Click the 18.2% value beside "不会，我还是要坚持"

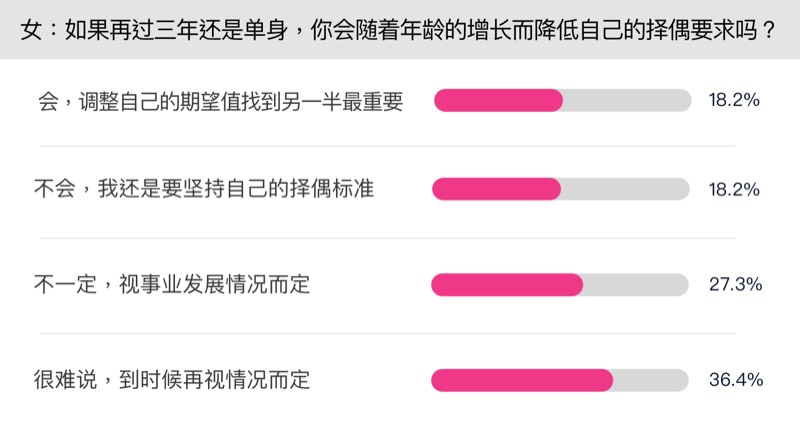pyautogui.click(x=735, y=189)
